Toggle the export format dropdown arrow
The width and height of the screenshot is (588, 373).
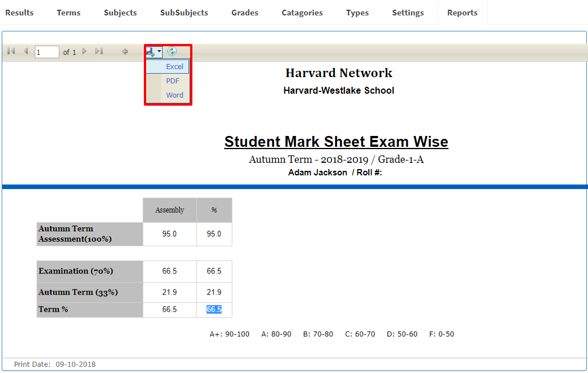pyautogui.click(x=159, y=52)
